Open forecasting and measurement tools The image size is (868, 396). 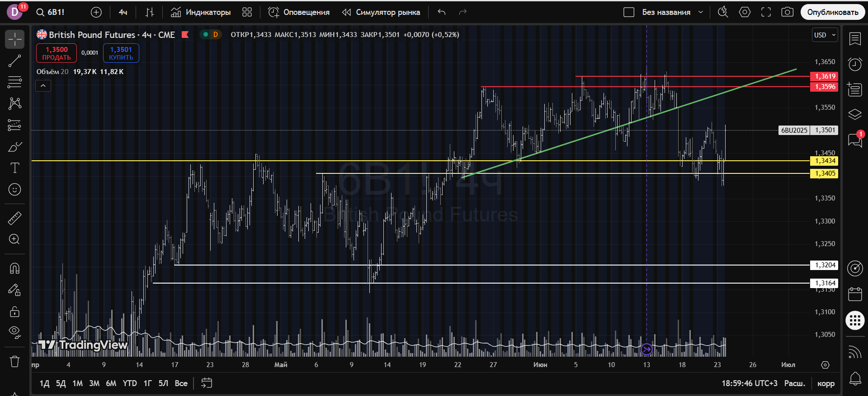(14, 125)
